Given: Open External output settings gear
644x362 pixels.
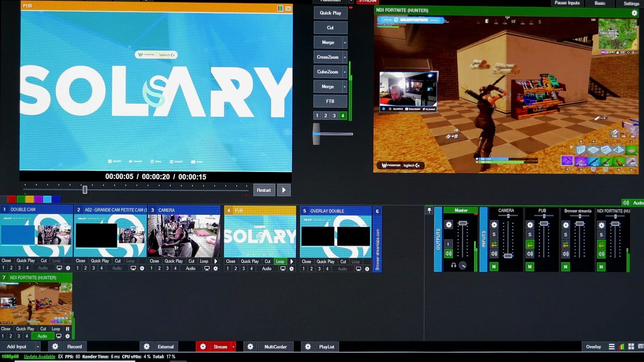Looking at the screenshot, I should (x=147, y=346).
